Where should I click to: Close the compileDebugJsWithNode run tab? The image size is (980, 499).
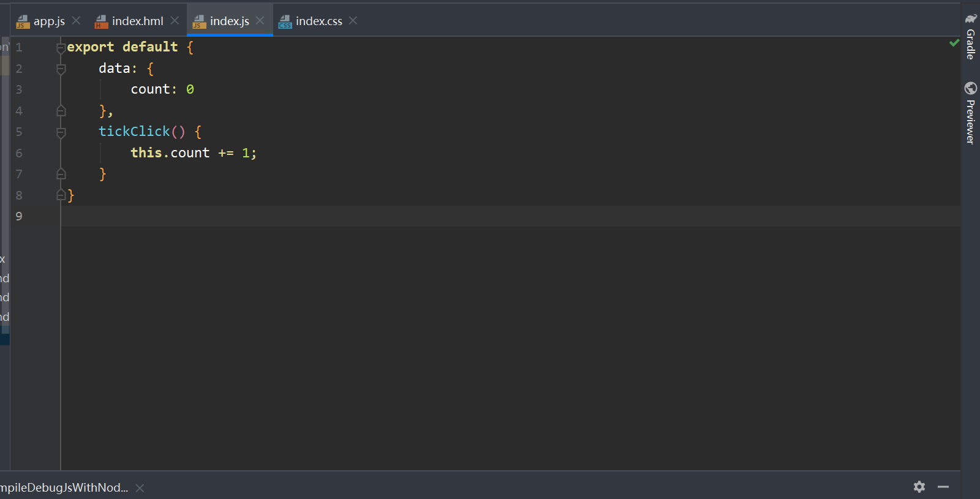point(140,488)
